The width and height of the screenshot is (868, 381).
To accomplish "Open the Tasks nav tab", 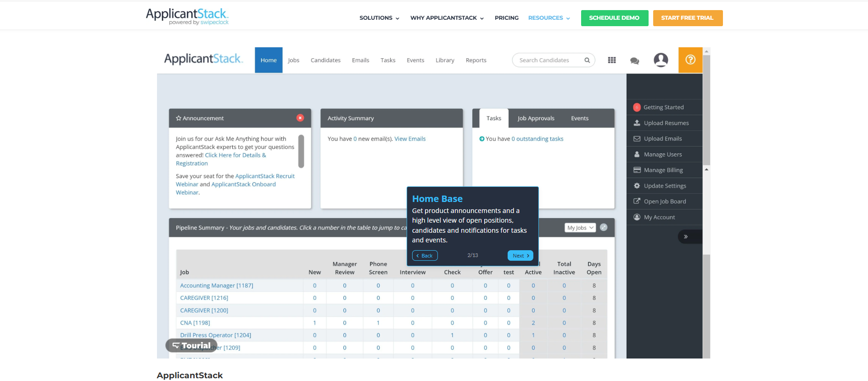I will coord(388,60).
